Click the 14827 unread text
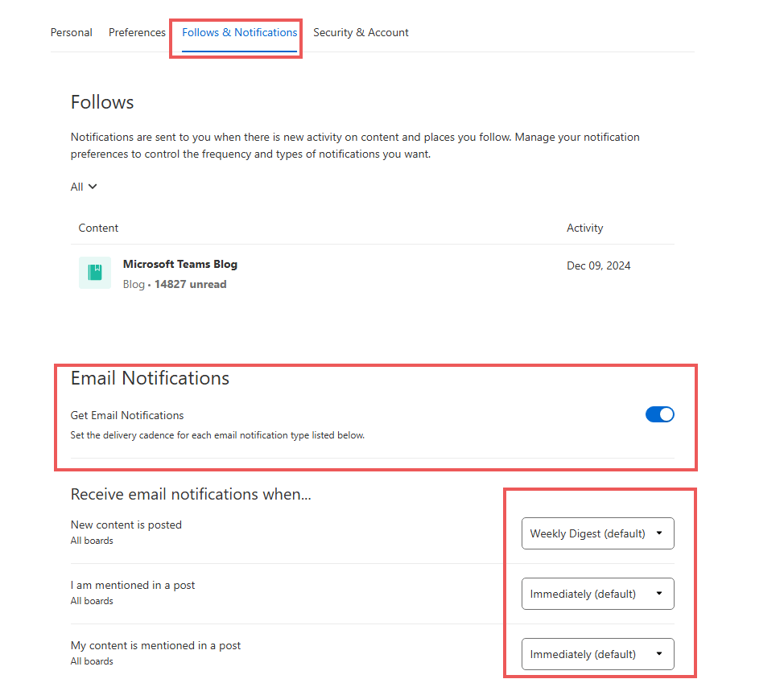The image size is (784, 679). [x=191, y=284]
